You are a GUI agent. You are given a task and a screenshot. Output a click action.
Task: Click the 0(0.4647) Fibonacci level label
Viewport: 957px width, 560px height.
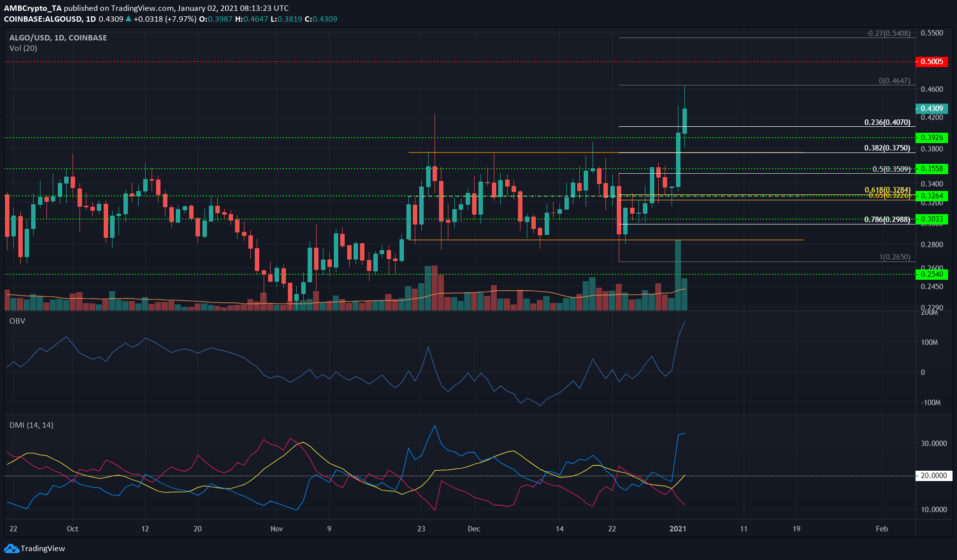click(x=894, y=81)
